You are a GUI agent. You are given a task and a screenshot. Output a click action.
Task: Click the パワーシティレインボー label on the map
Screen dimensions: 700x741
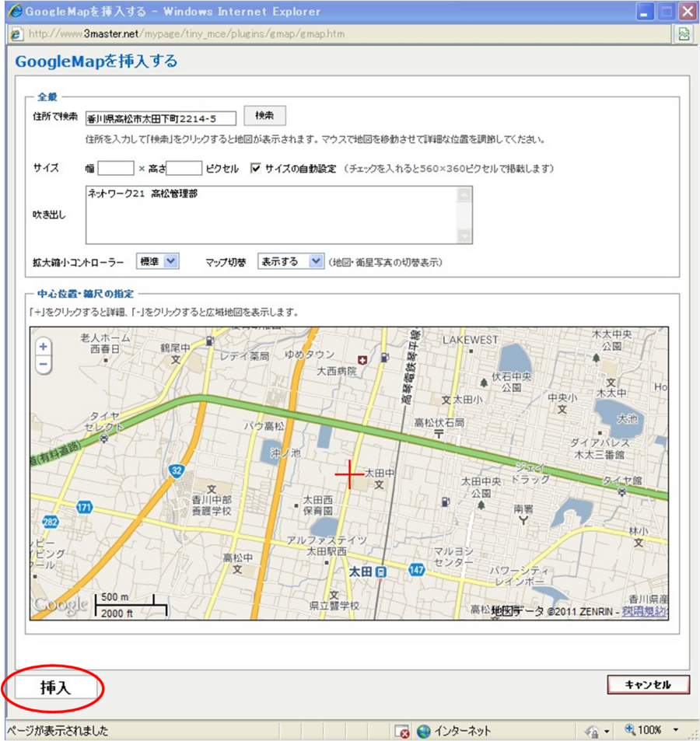(x=520, y=576)
